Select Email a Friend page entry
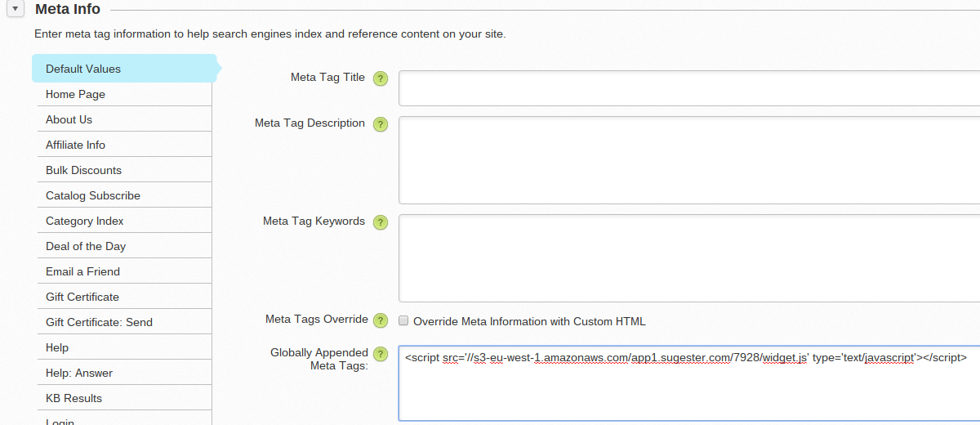Screen dimensions: 980x425 pyautogui.click(x=82, y=271)
